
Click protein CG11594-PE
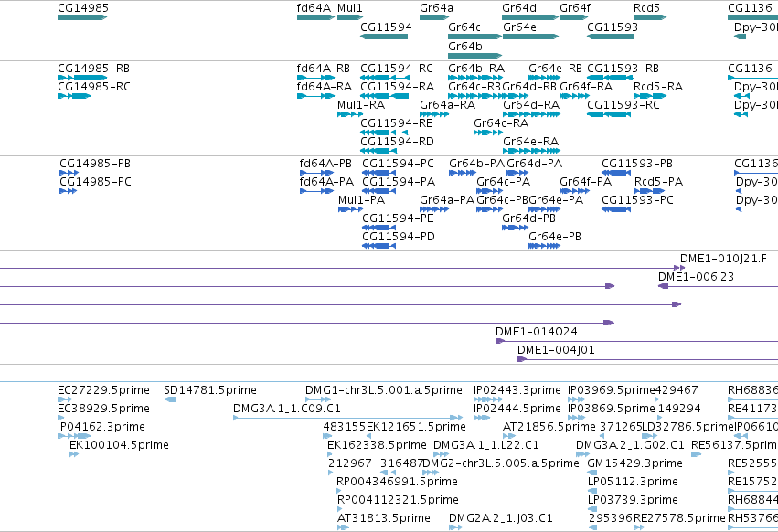click(x=378, y=228)
